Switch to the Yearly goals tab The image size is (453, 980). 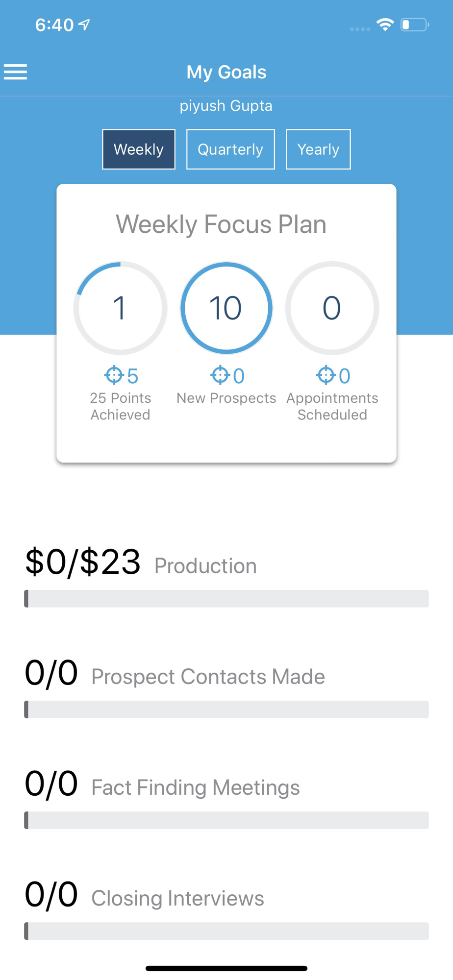click(318, 149)
